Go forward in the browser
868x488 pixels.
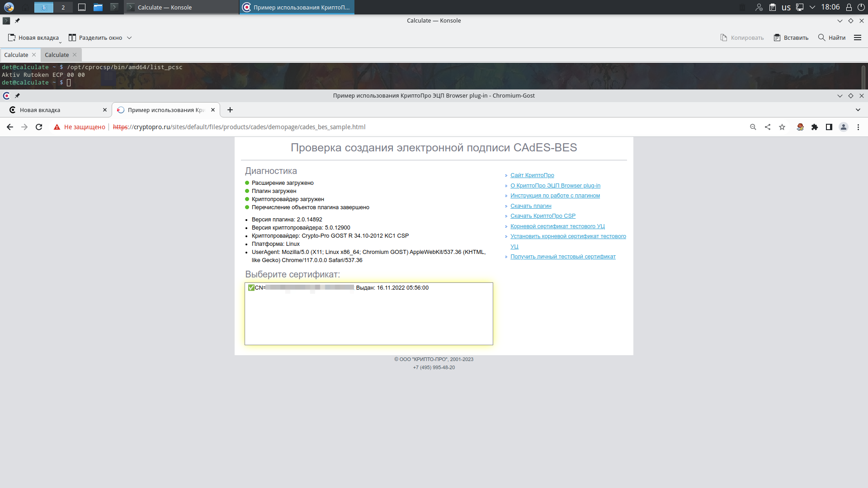tap(24, 127)
